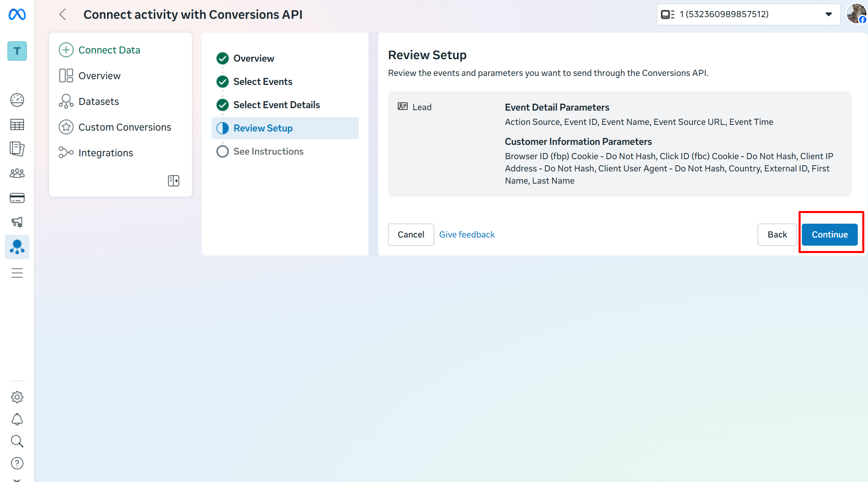Viewport: 868px width, 482px height.
Task: Open the table grid icon in sidebar
Action: pyautogui.click(x=17, y=124)
